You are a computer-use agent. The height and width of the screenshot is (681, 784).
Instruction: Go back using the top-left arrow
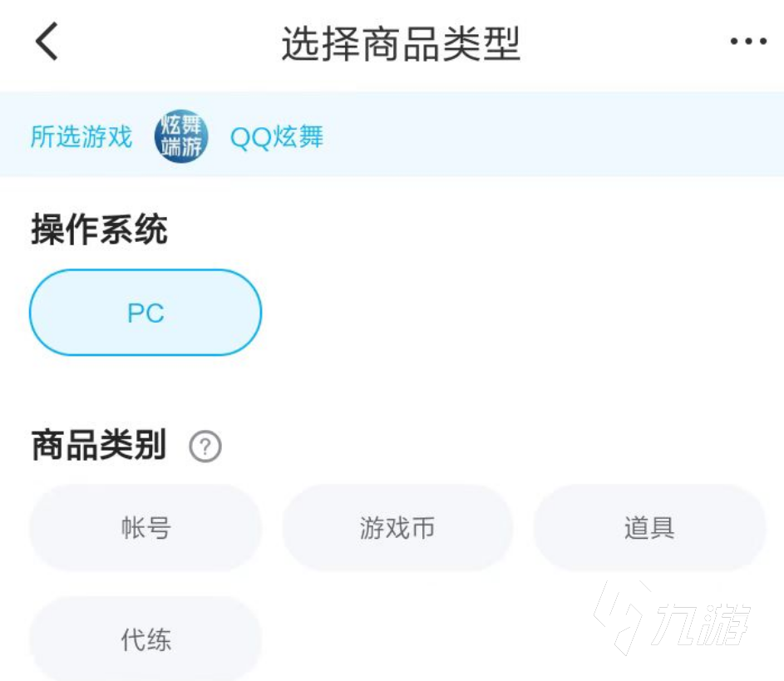point(47,42)
